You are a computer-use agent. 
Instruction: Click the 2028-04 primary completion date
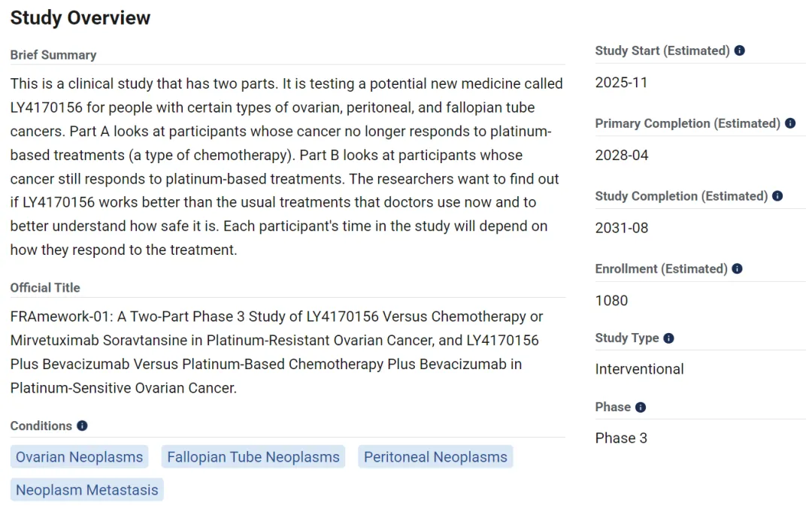click(x=622, y=156)
